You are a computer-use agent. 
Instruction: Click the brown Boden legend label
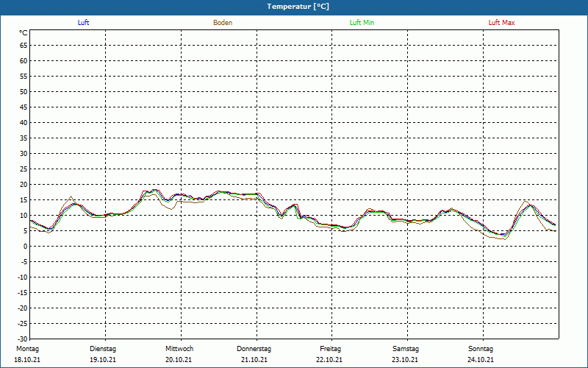coord(223,23)
